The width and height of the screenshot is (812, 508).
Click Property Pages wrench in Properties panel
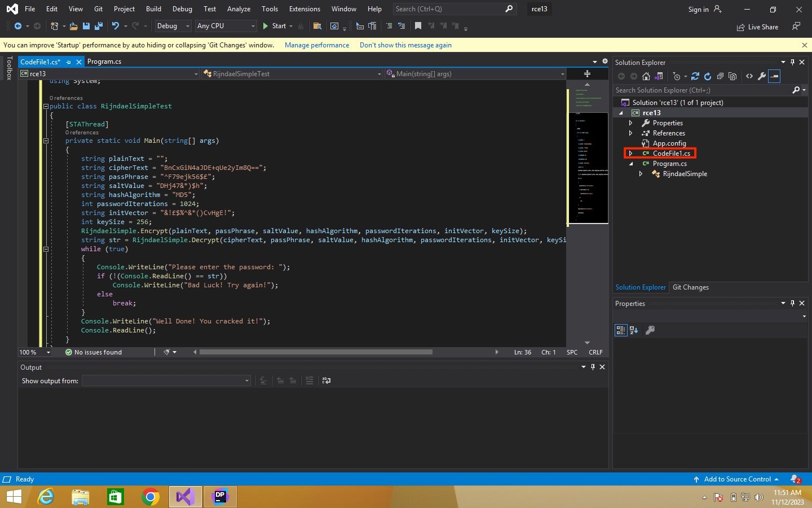650,330
